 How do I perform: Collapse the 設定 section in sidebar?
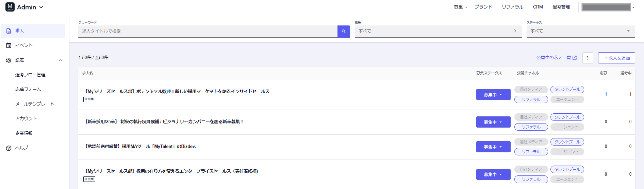click(61, 60)
